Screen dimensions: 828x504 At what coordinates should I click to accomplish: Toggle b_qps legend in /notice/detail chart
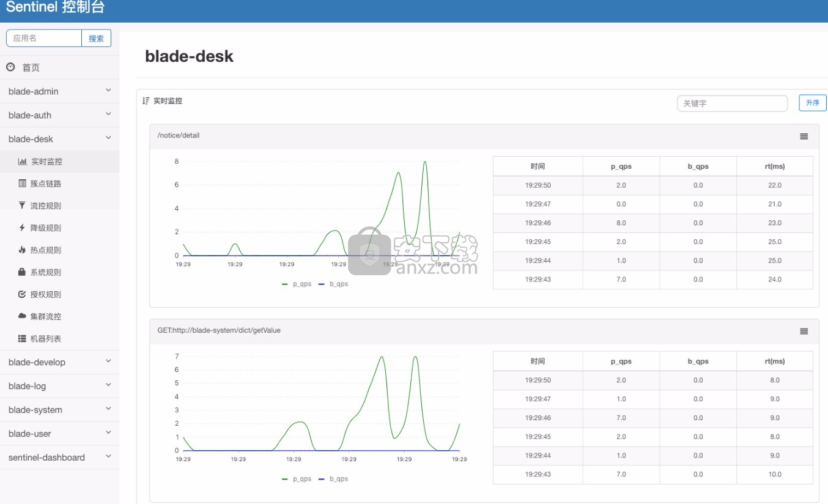coord(333,284)
